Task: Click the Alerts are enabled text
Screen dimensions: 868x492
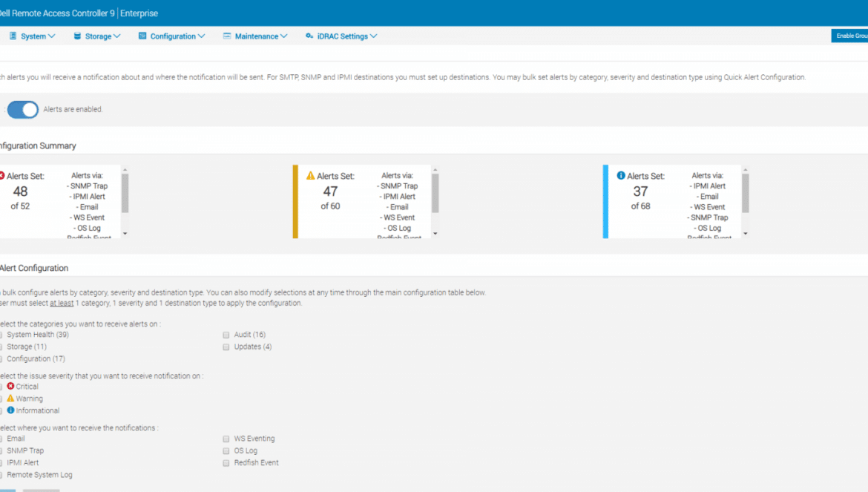Action: point(73,110)
